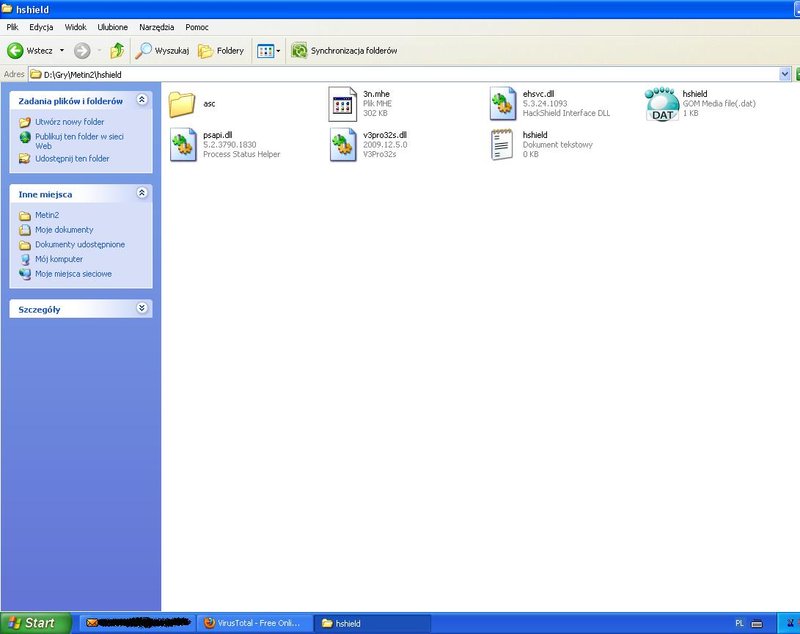Select the v3pro32s.dll file icon
Image resolution: width=800 pixels, height=634 pixels.
pos(343,145)
